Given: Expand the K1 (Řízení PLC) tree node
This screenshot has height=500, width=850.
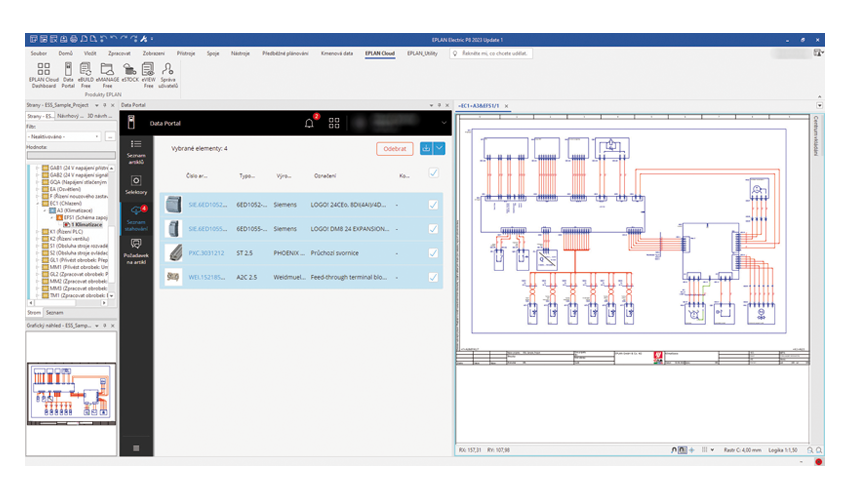Looking at the screenshot, I should click(38, 232).
